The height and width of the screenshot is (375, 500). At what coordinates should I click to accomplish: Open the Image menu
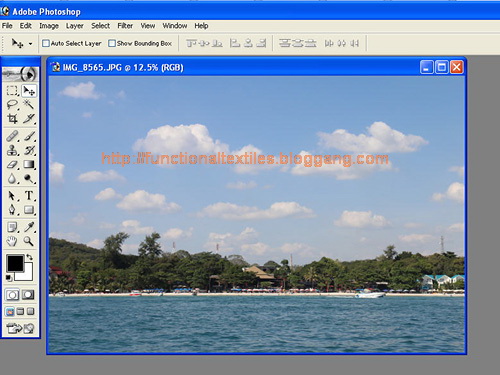[x=49, y=26]
